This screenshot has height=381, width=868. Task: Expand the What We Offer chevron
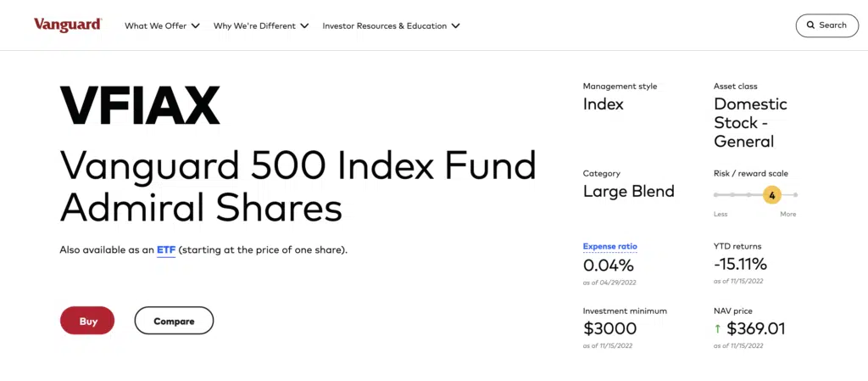click(196, 26)
